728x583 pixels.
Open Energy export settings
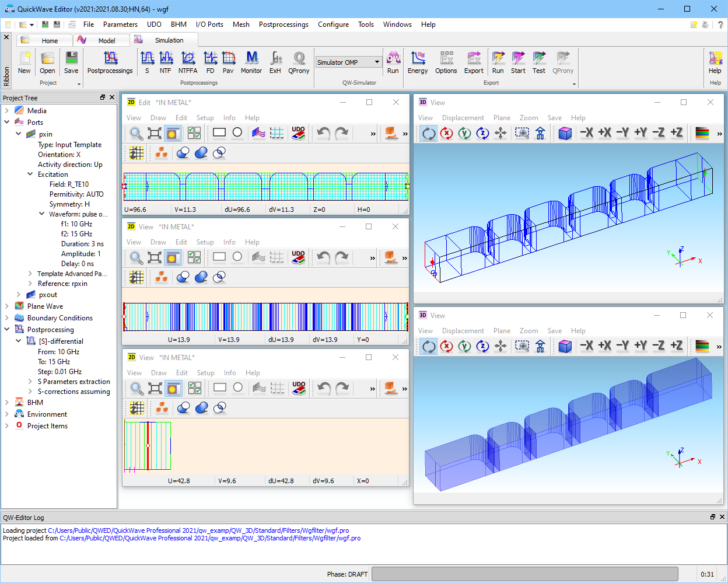pyautogui.click(x=418, y=62)
